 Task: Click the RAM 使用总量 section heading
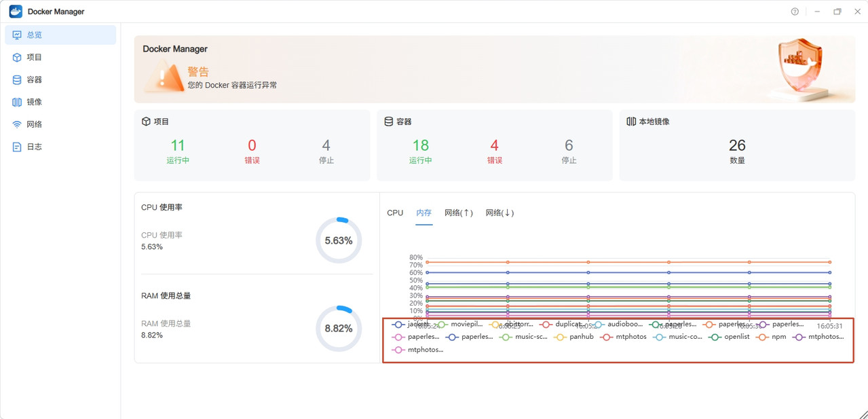(x=166, y=295)
